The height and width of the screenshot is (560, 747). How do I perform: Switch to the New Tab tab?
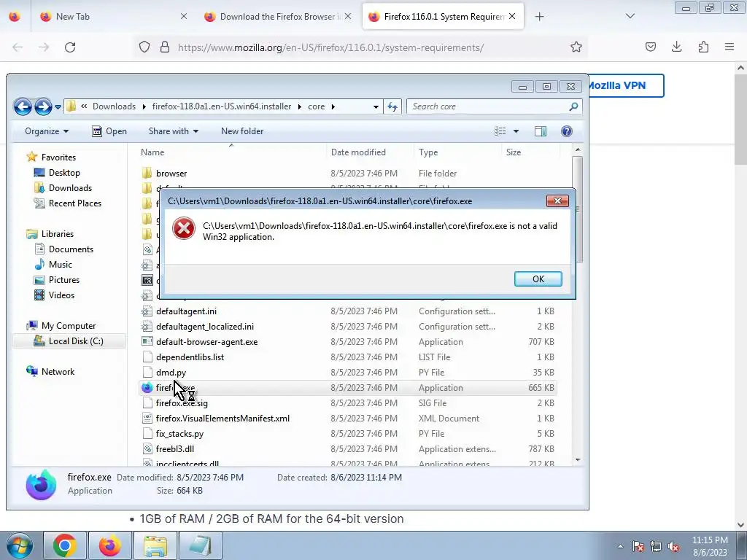point(113,17)
